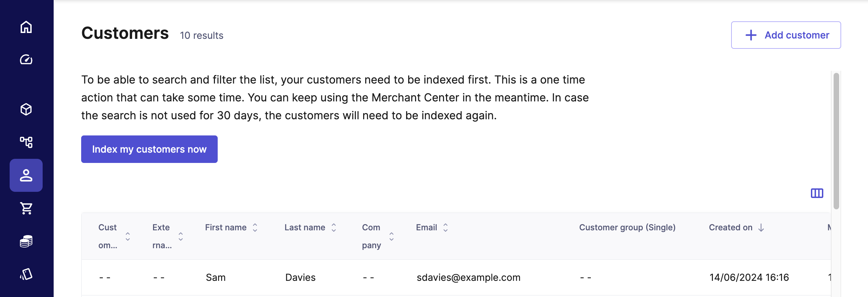This screenshot has width=868, height=297.
Task: Click the vertical page scrollbar
Action: 836,141
